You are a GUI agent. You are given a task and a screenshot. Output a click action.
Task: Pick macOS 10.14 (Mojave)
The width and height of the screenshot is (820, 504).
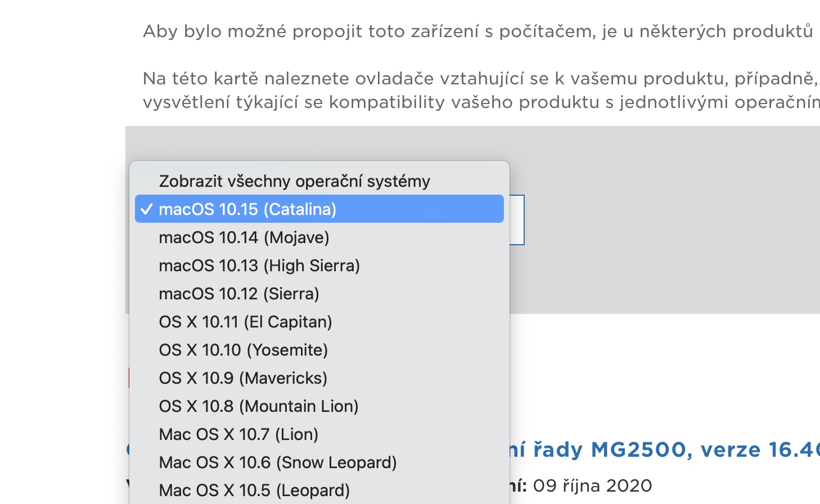point(244,237)
